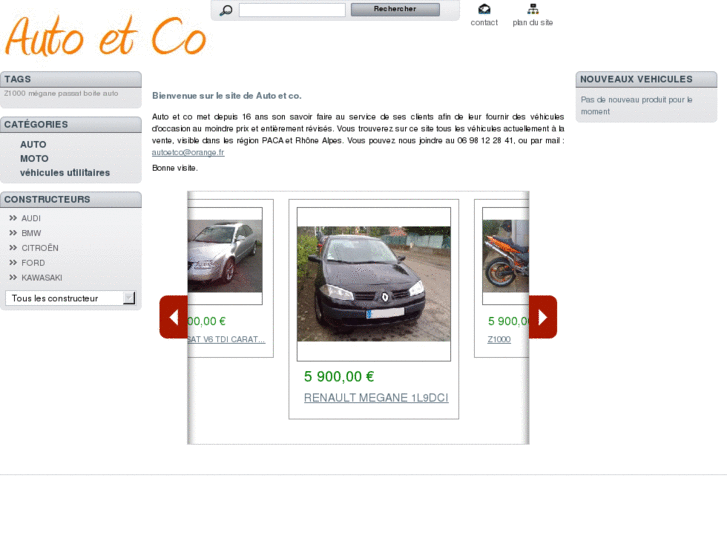Click the autoetco@orange.fr email link
This screenshot has width=727, height=545.
pos(188,153)
